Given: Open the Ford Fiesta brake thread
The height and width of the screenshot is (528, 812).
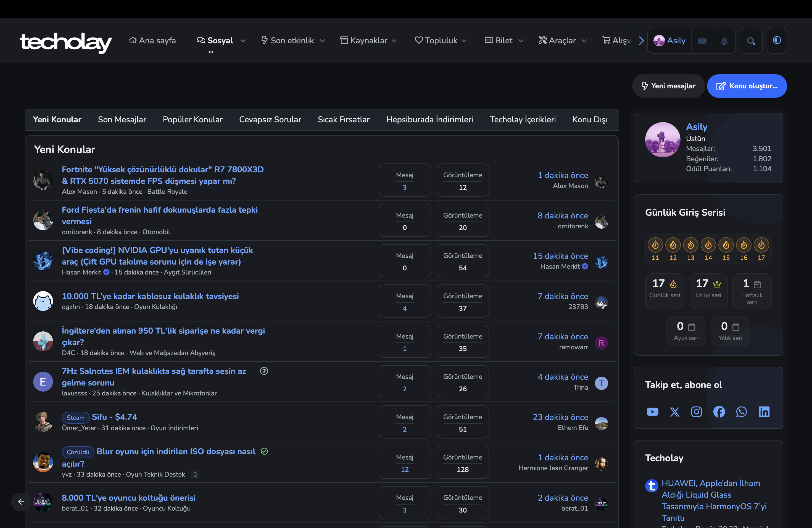Looking at the screenshot, I should point(160,216).
